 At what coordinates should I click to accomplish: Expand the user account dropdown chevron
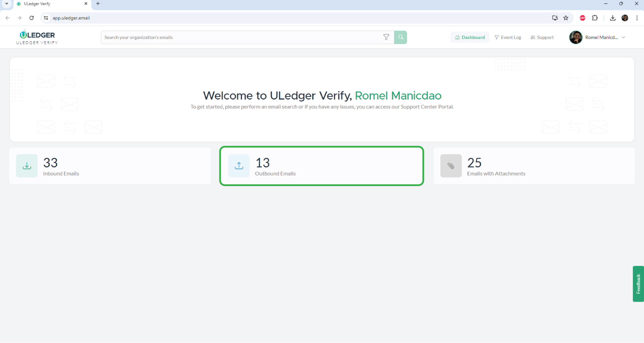624,38
